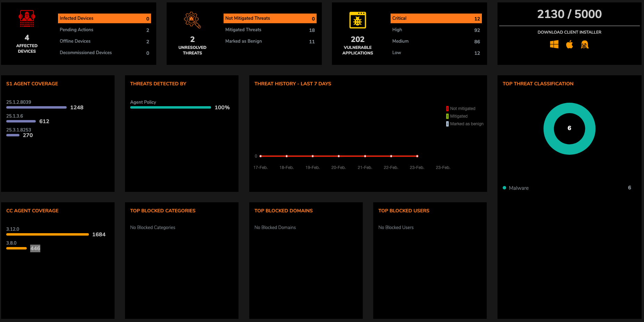Click the 4 Affected Devices counter
This screenshot has height=322, width=644.
[27, 37]
